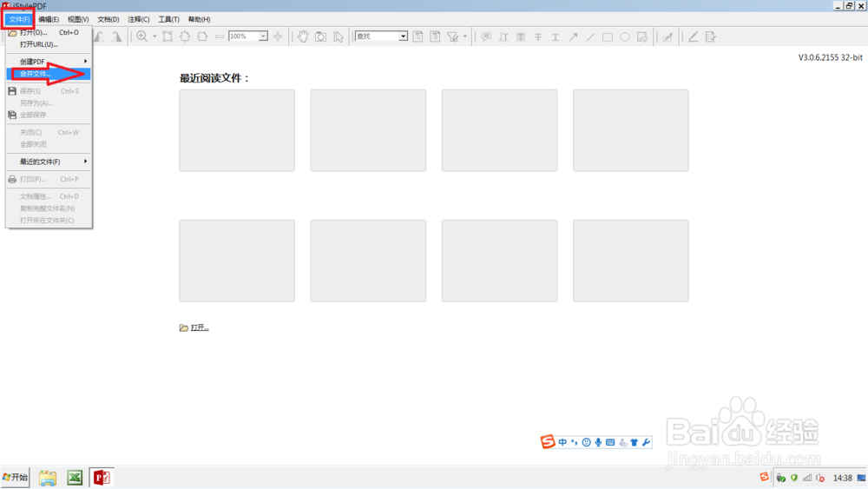Click the 文档属性... menu entry
This screenshot has width=868, height=489.
click(48, 196)
